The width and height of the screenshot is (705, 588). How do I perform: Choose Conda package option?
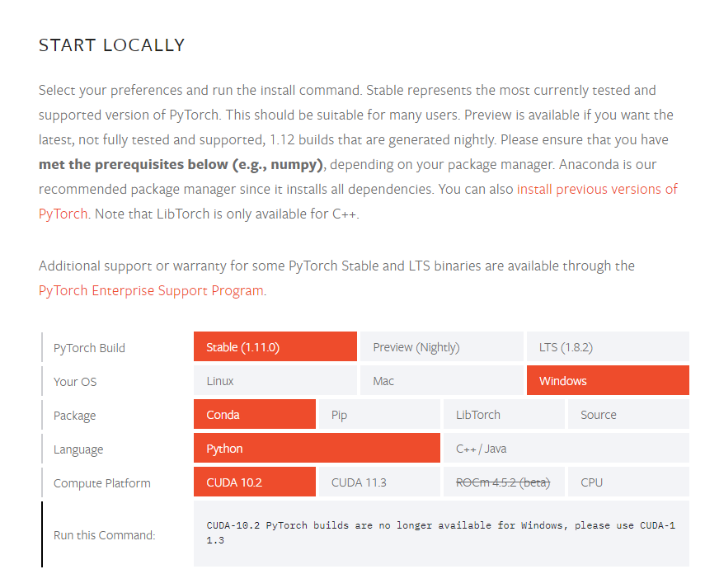click(x=255, y=414)
